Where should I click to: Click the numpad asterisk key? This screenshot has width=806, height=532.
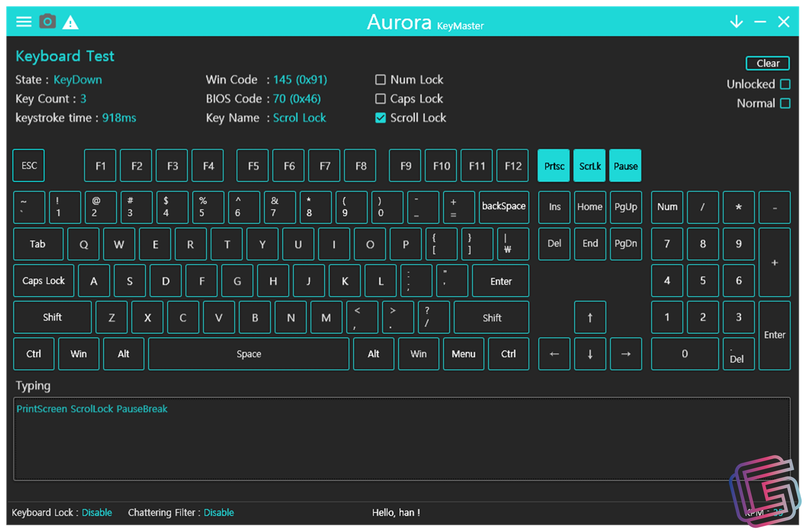(x=738, y=207)
